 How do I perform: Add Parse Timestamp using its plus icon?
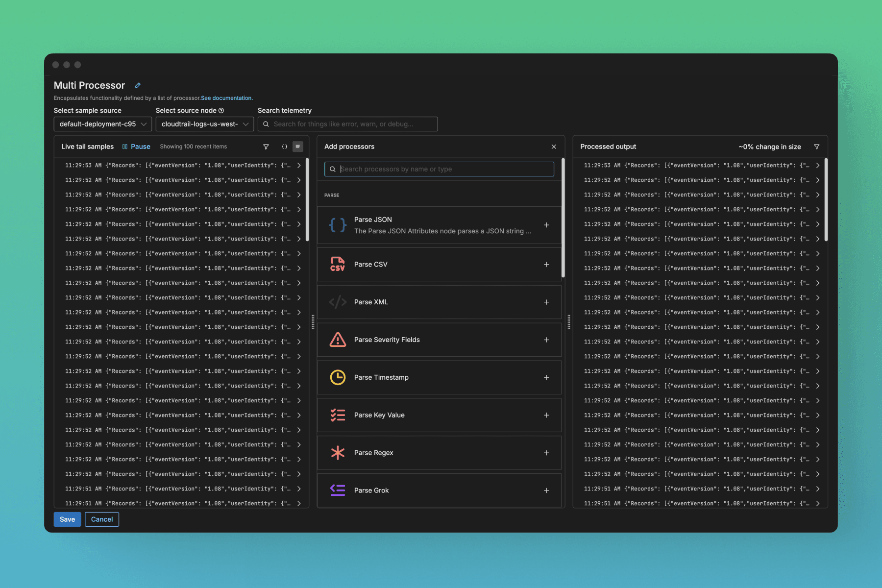(546, 377)
